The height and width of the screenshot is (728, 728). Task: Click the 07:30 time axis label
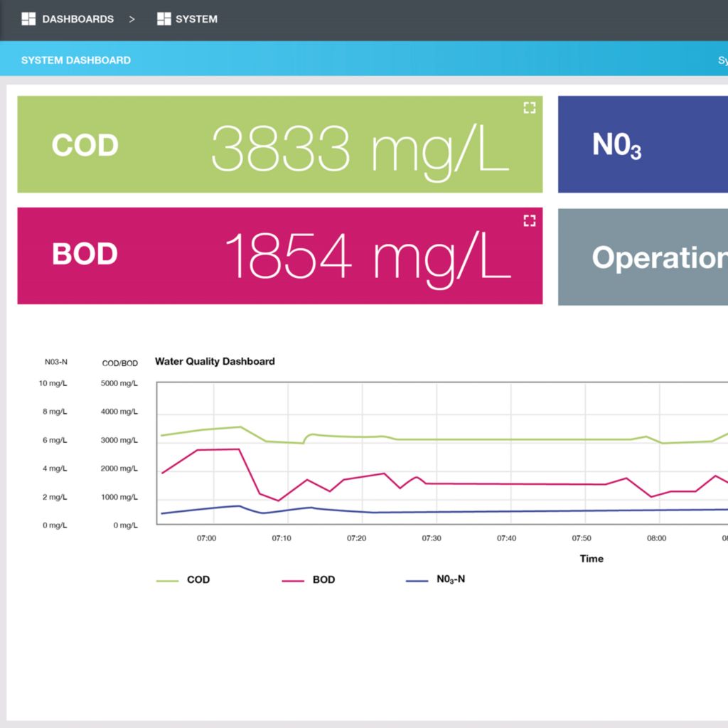432,538
